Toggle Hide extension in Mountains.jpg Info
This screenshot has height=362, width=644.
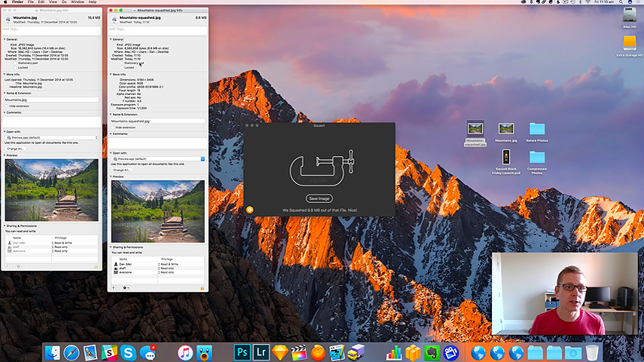click(7, 106)
